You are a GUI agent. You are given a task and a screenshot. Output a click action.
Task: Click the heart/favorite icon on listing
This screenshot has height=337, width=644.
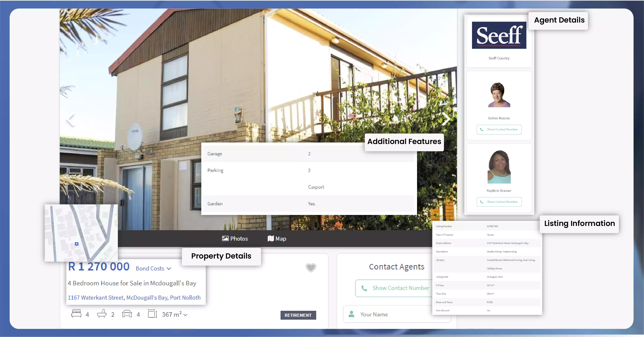[x=311, y=268]
